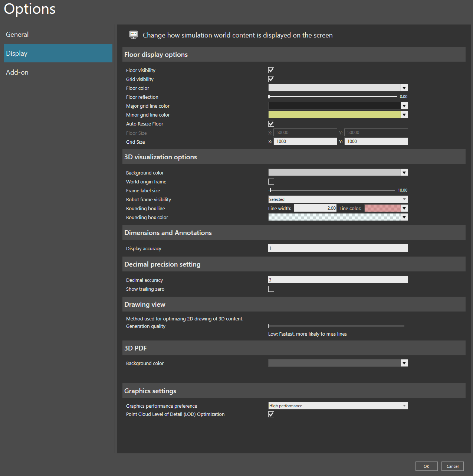Open Minor grid line color dropdown
Image resolution: width=473 pixels, height=476 pixels.
click(x=404, y=115)
